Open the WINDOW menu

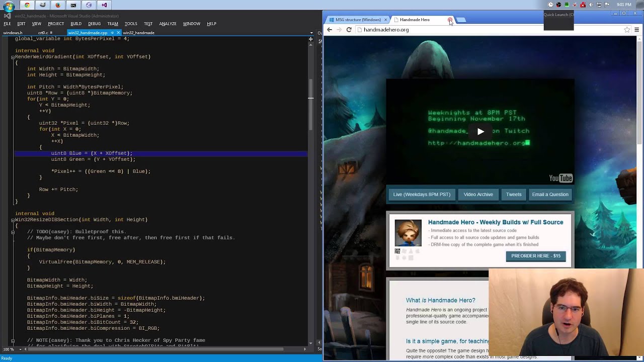pyautogui.click(x=191, y=24)
